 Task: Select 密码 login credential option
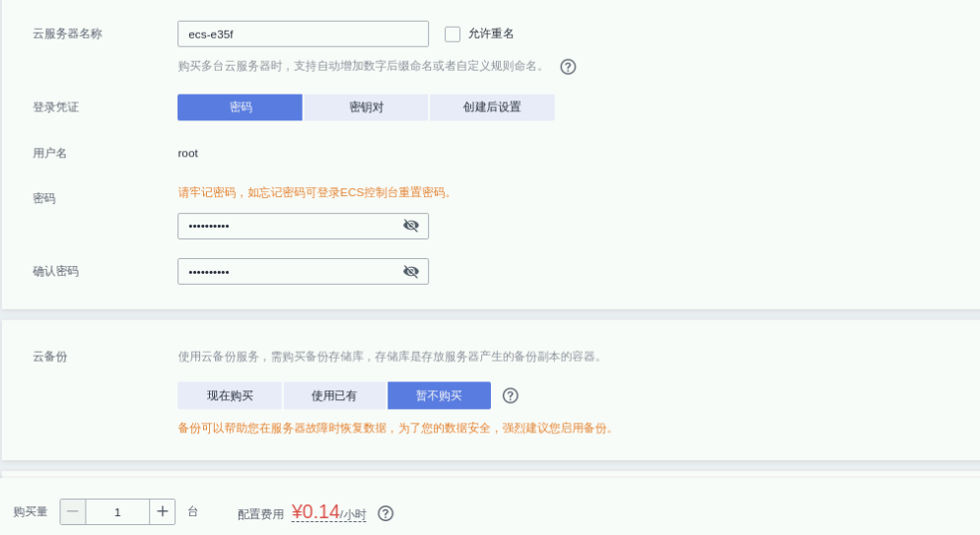click(x=240, y=107)
